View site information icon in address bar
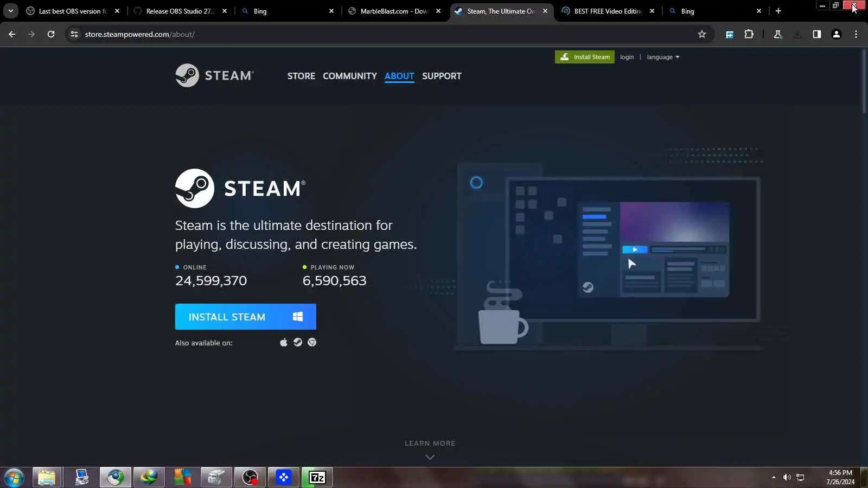 pyautogui.click(x=74, y=34)
